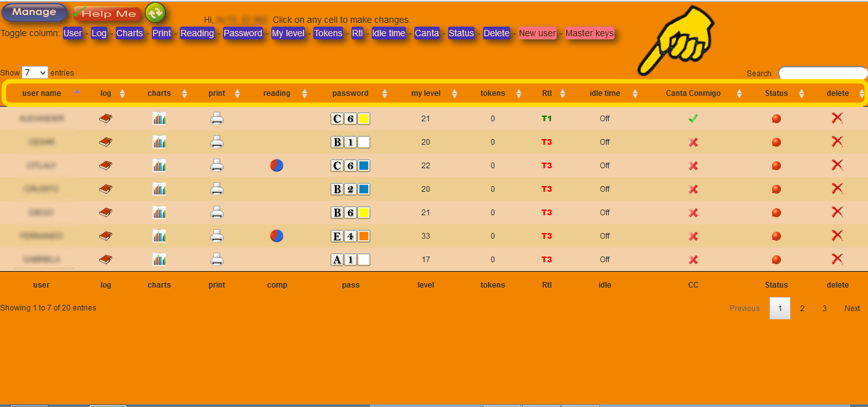Click the orange password swatch in the E4 row
Image resolution: width=868 pixels, height=407 pixels.
coord(363,236)
